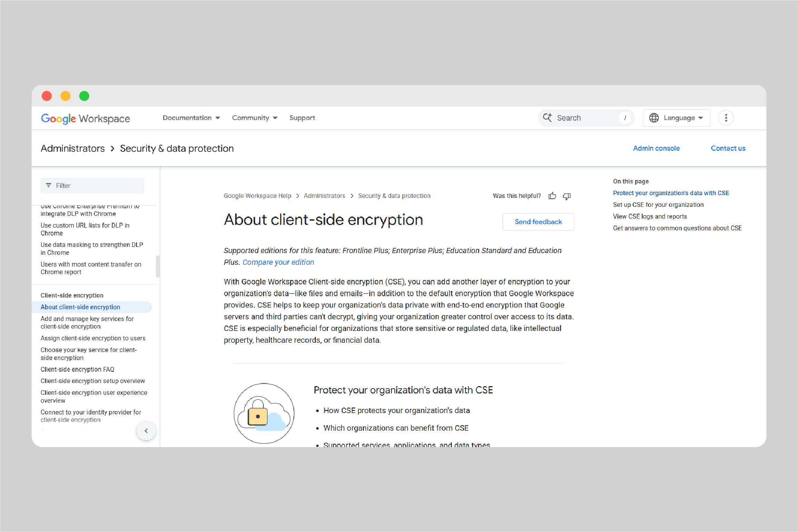Viewport: 798px width, 532px height.
Task: Open the Language dropdown
Action: 676,118
